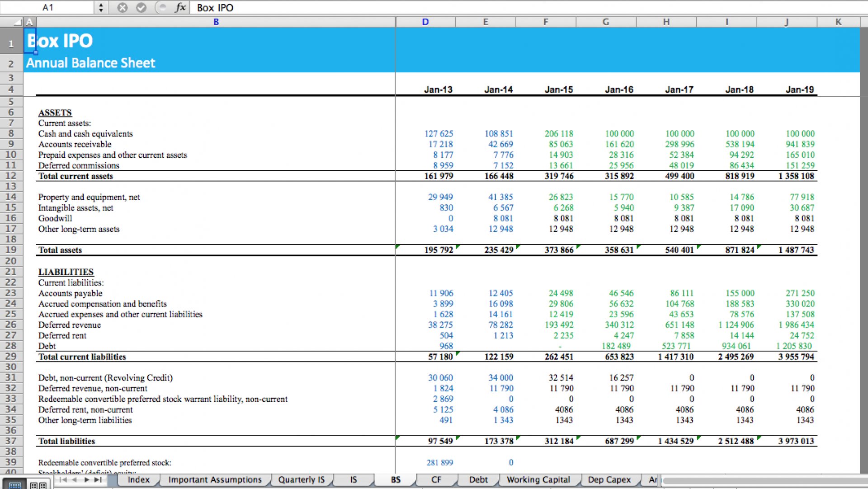Switch to the IS sheet tab
Viewport: 868px width, 489px height.
click(x=353, y=480)
